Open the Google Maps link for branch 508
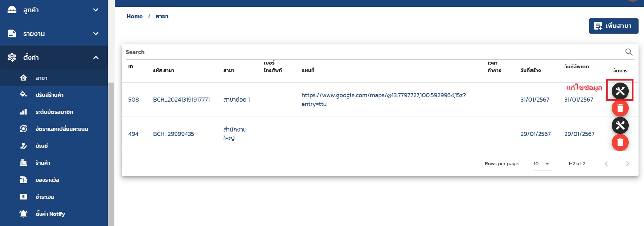The image size is (644, 226). coord(384,100)
